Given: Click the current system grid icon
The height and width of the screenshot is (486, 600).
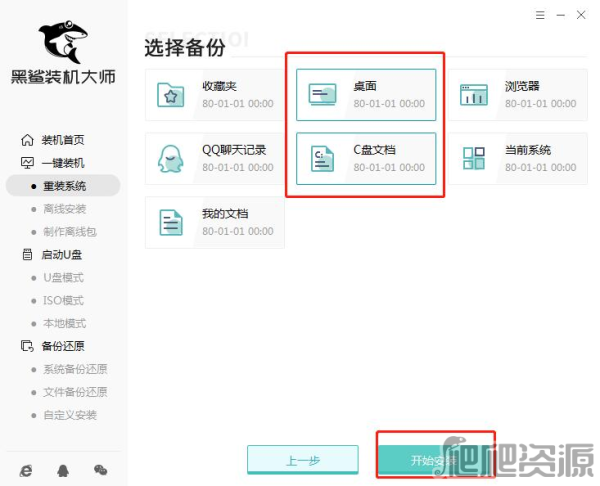Looking at the screenshot, I should 474,158.
